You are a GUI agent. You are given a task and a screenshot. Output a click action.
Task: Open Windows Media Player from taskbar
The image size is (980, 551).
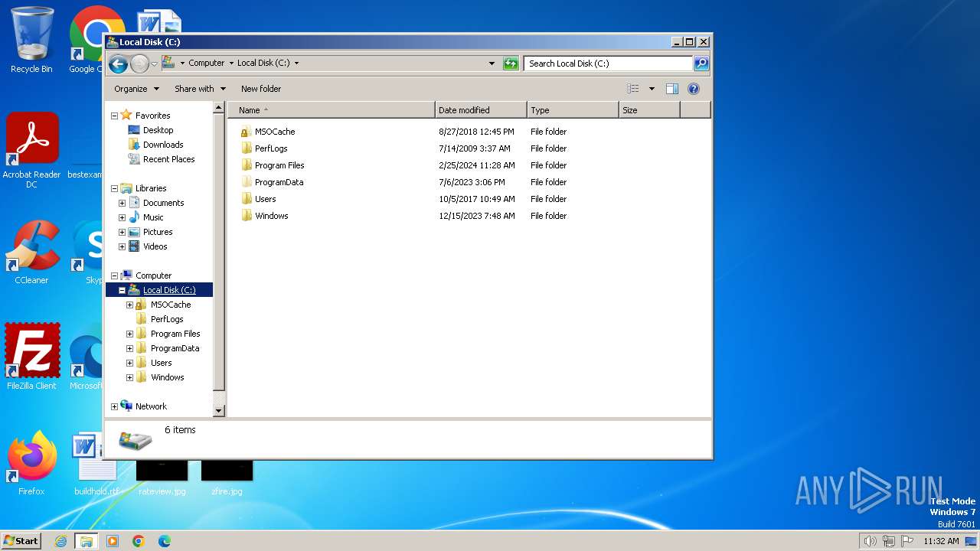113,541
